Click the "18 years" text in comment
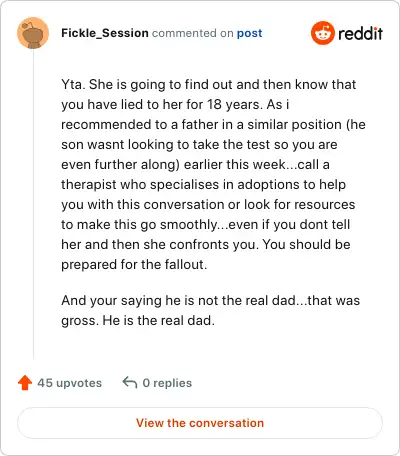This screenshot has width=400, height=456. [233, 104]
